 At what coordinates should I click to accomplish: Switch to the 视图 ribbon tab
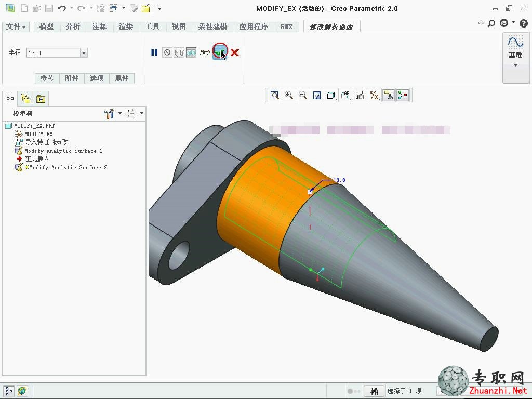coord(179,26)
